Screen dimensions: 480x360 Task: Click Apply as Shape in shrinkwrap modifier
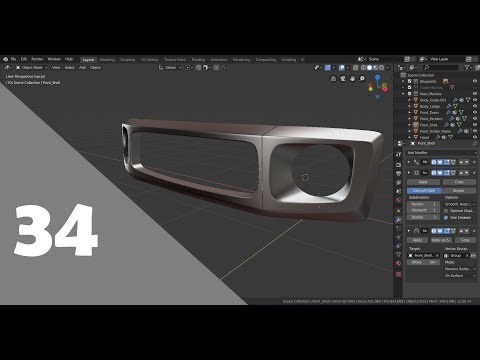[x=441, y=240]
